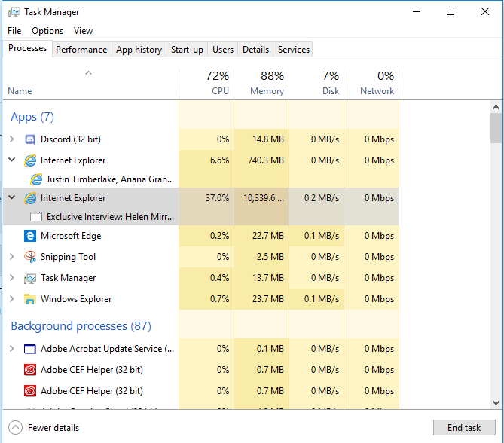Maximize the Task Manager window
Viewport: 504px width, 443px height.
tap(451, 11)
